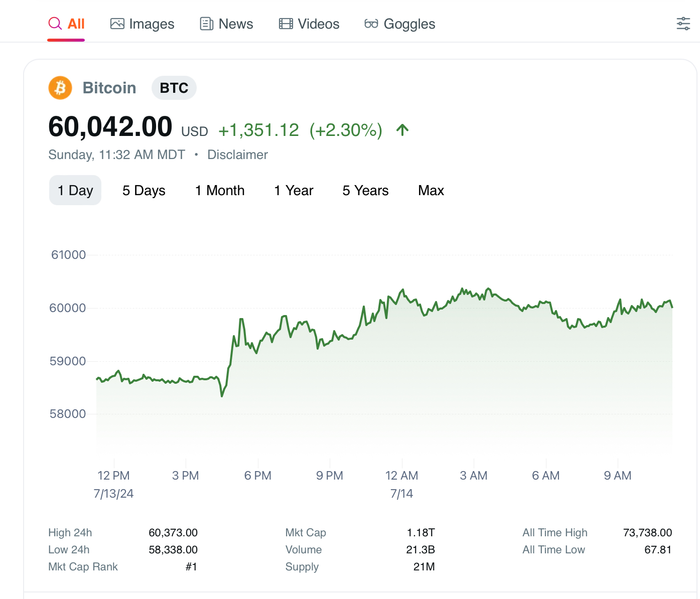This screenshot has width=700, height=599.
Task: Click the glasses icon beside Goggles
Action: pyautogui.click(x=371, y=24)
